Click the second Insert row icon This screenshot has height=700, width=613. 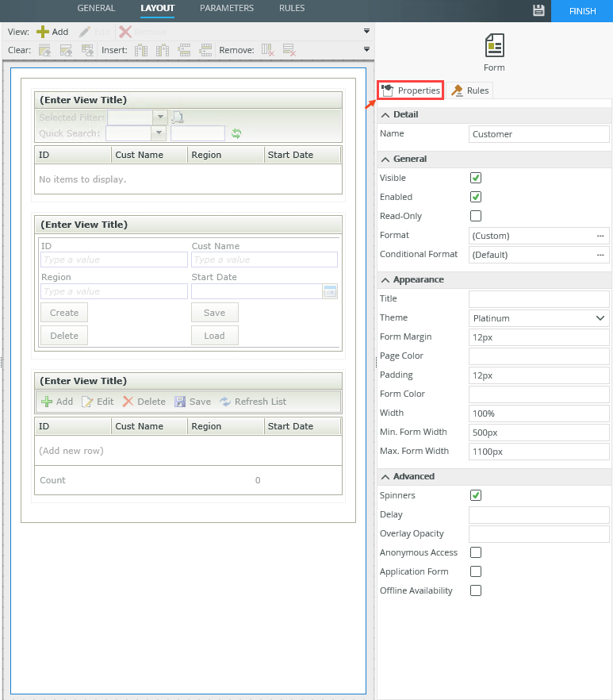205,50
